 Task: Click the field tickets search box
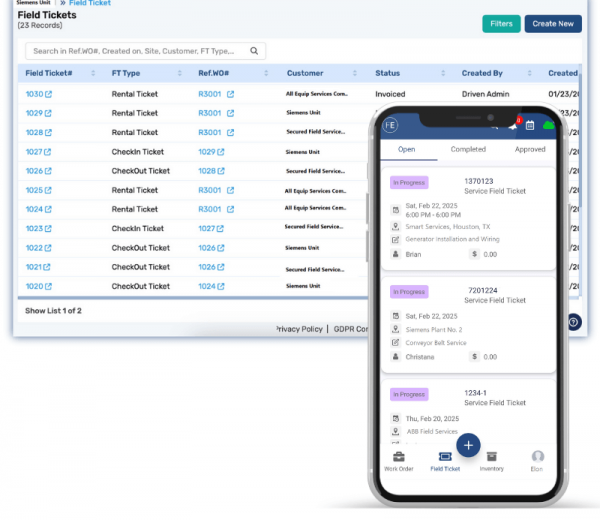pos(145,51)
